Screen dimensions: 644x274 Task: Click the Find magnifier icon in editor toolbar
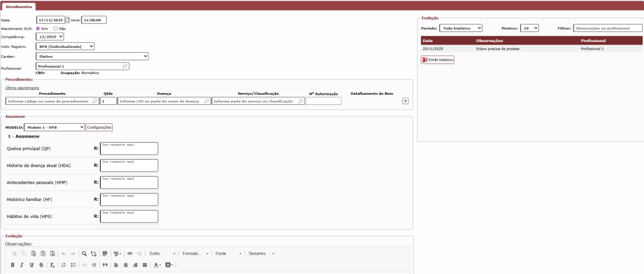click(84, 253)
